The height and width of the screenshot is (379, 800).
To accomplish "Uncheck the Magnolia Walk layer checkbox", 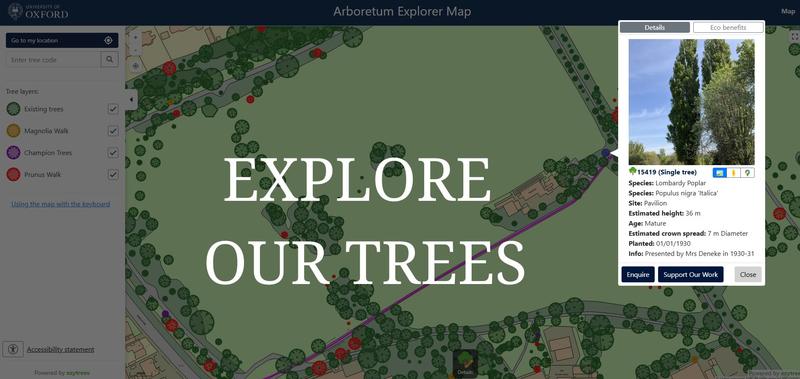I will click(113, 131).
